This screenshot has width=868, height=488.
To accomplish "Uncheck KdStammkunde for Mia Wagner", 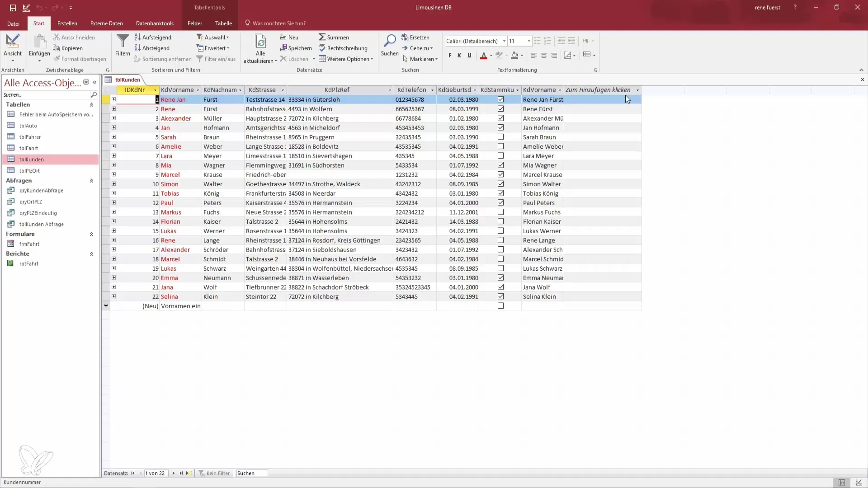I will (500, 165).
